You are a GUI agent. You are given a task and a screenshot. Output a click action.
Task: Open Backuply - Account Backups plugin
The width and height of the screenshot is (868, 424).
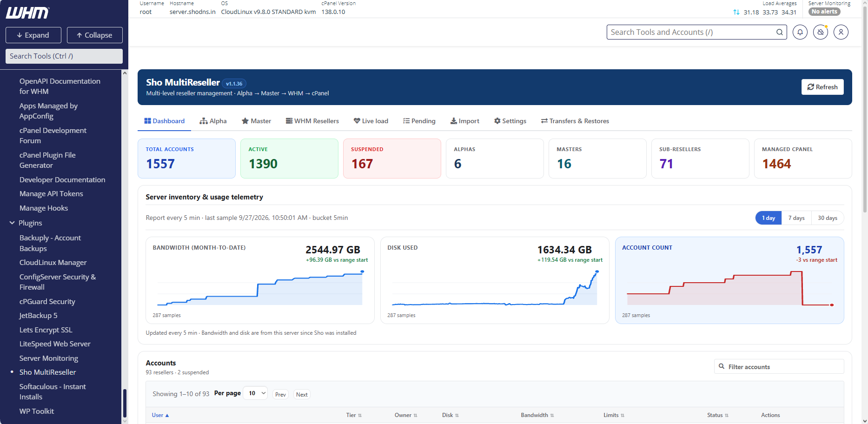tap(50, 243)
